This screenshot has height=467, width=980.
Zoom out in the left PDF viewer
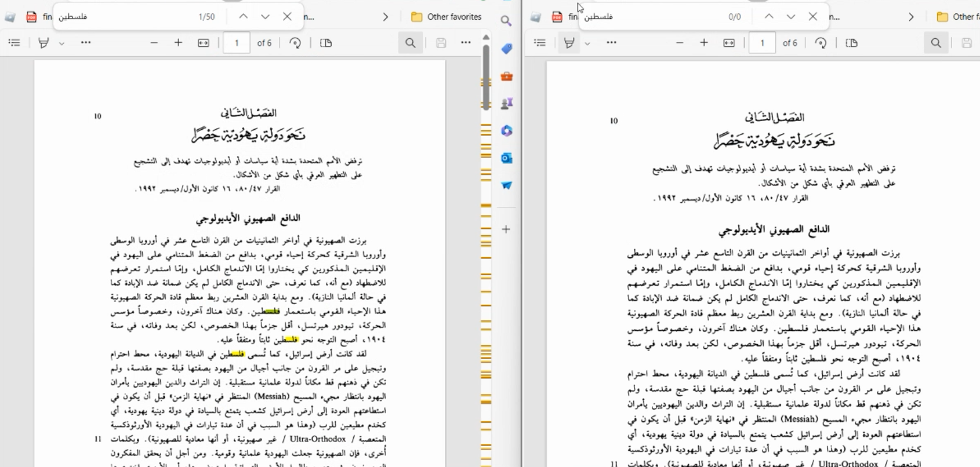(154, 43)
